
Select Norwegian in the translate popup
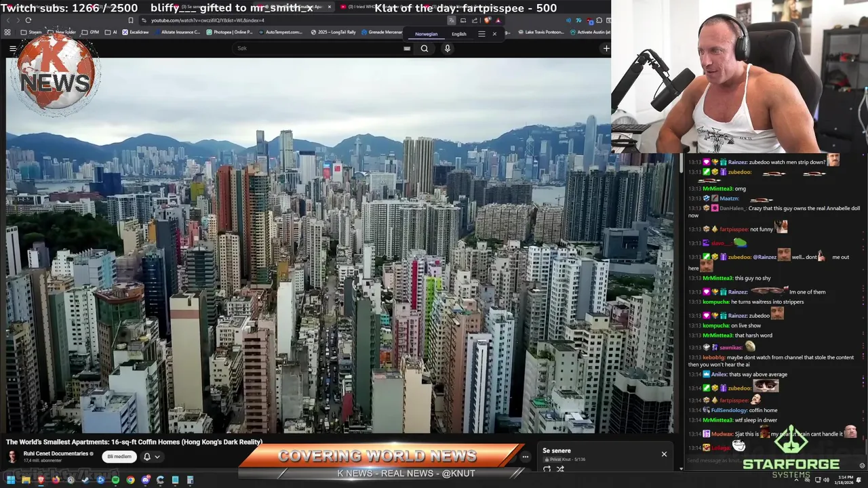(x=427, y=34)
